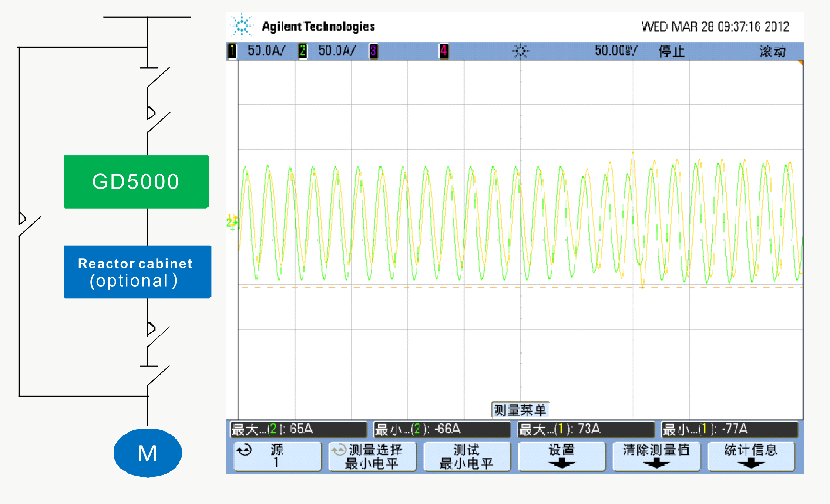Open the 统计信息 softkey menu
Image resolution: width=830 pixels, height=504 pixels.
tap(751, 457)
